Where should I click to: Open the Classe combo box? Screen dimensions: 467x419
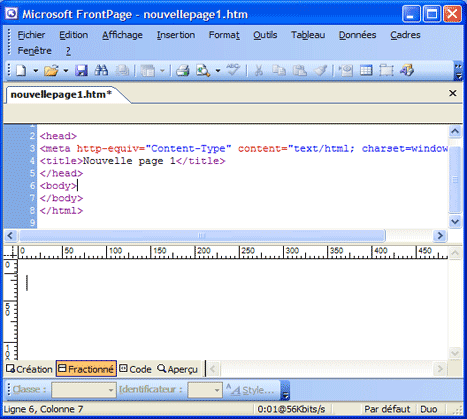(84, 390)
